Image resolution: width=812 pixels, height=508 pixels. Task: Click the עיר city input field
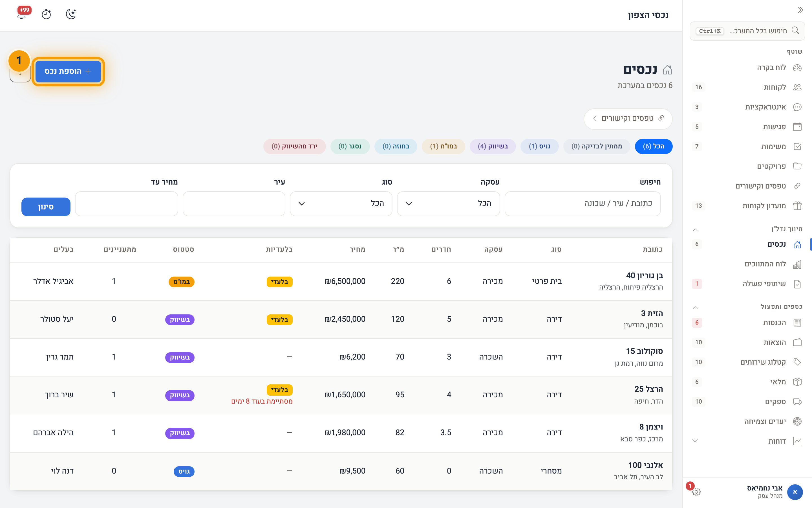click(234, 203)
